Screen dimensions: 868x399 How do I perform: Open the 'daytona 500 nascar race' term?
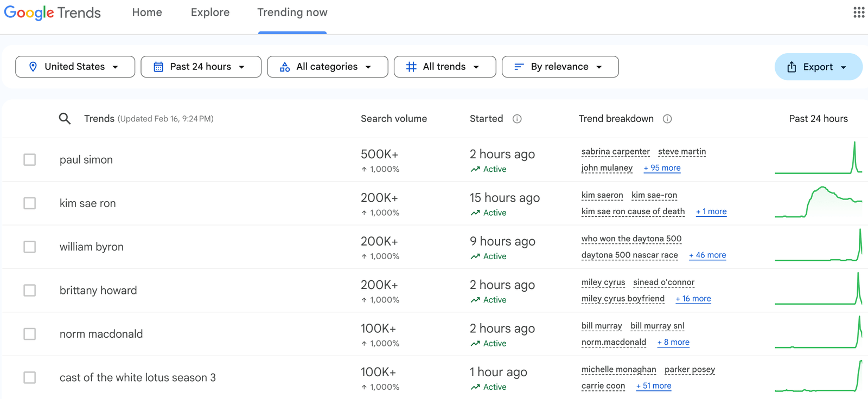click(630, 255)
